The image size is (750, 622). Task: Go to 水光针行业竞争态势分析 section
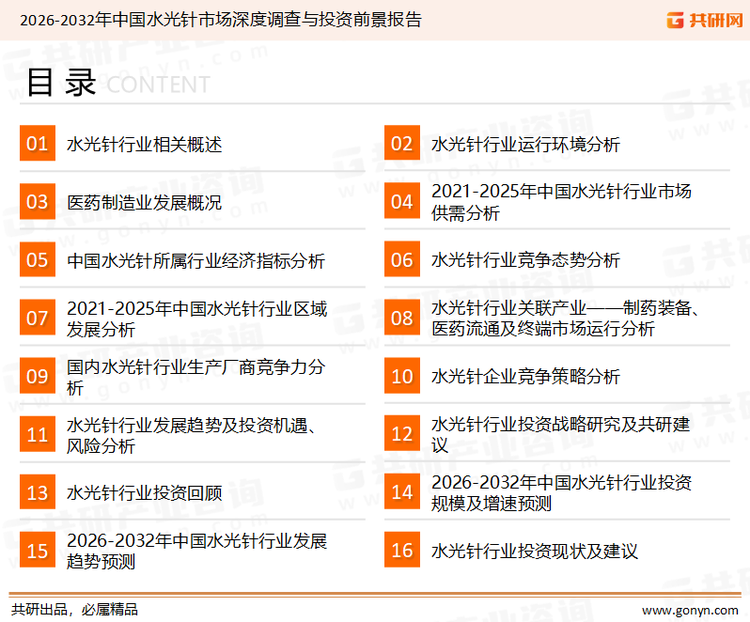525,261
